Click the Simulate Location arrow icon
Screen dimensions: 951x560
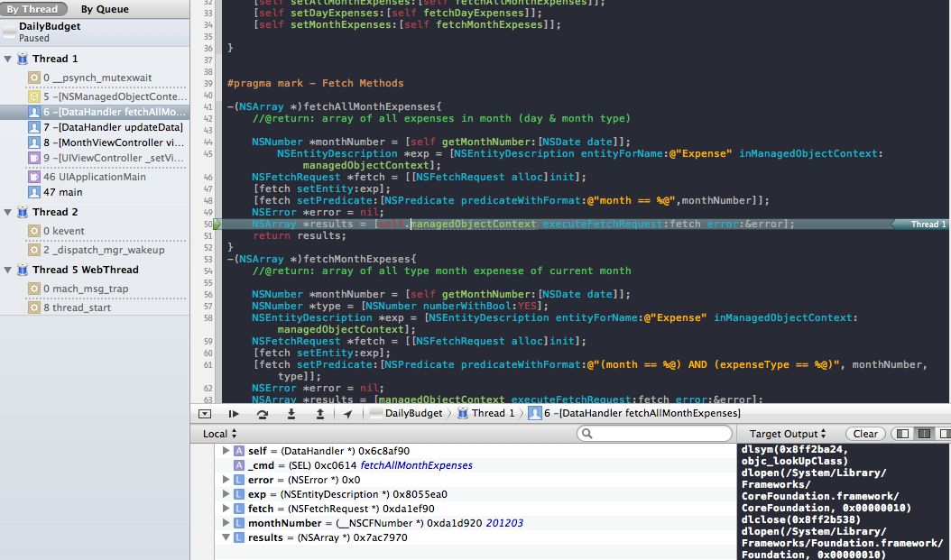(x=347, y=414)
